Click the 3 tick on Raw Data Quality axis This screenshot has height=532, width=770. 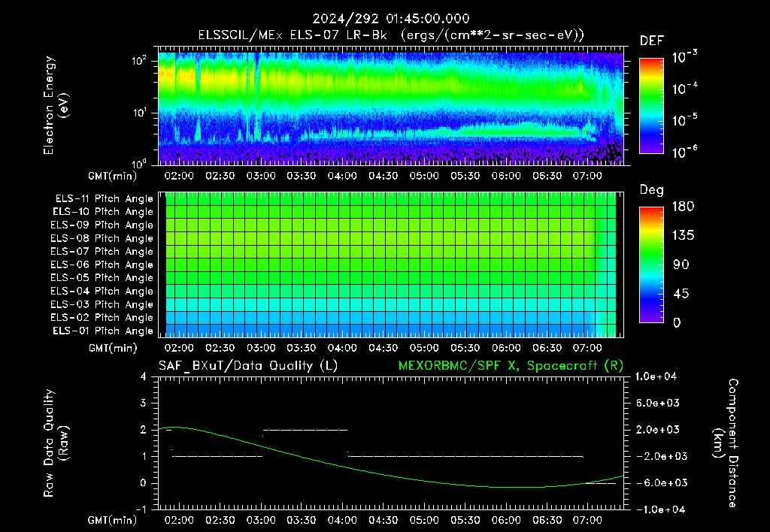coord(144,403)
